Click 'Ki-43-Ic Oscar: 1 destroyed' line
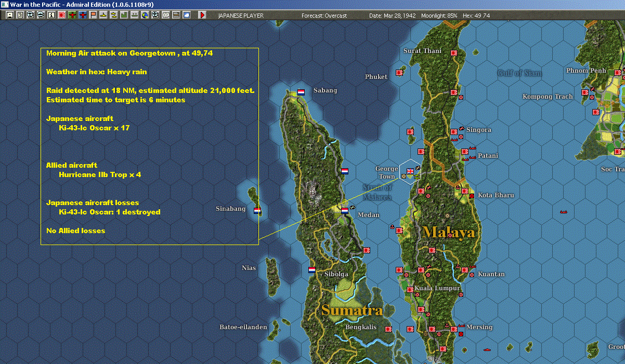 [x=110, y=212]
